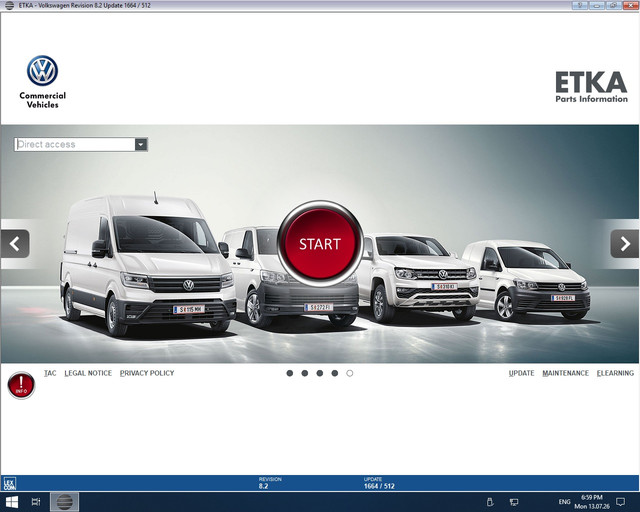This screenshot has width=640, height=512.
Task: Close the ETKA window
Action: tap(630, 5)
